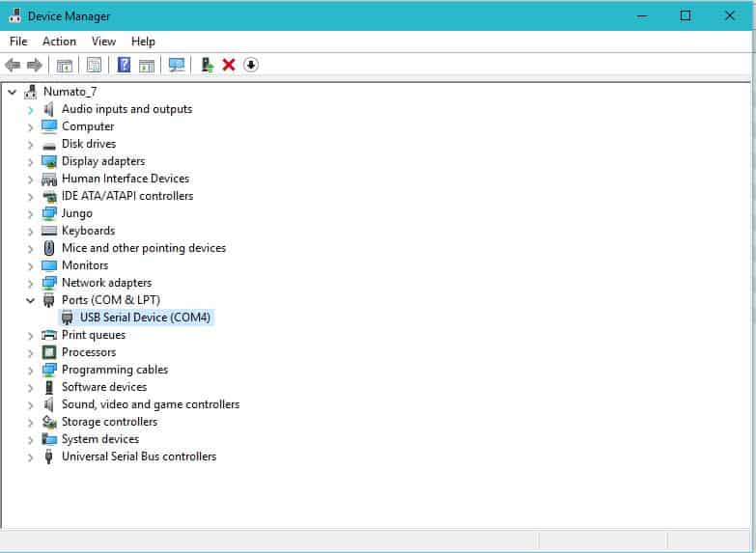The width and height of the screenshot is (756, 553).
Task: Close the Device Manager window
Action: tap(730, 15)
